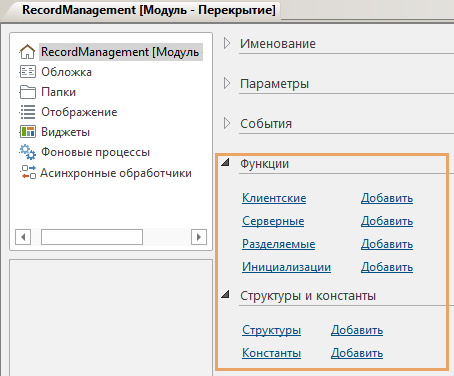This screenshot has width=454, height=376.
Task: Collapse the Структуры и константы section
Action: [226, 294]
